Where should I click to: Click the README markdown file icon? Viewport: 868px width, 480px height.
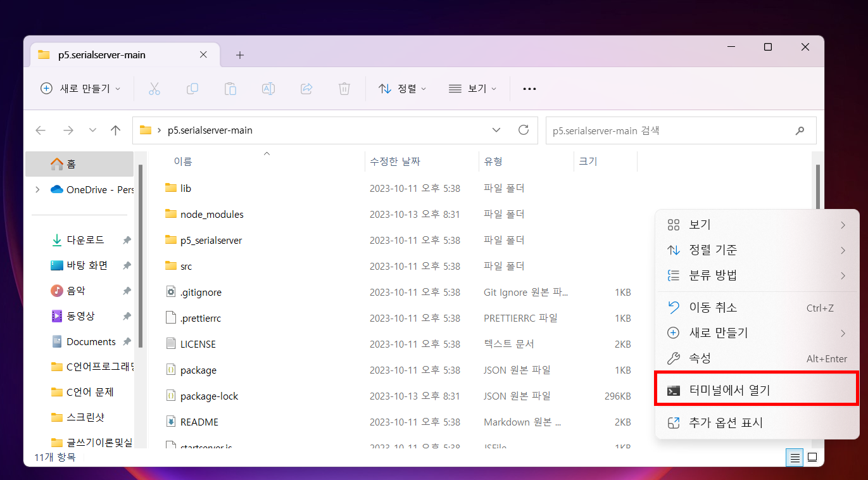coord(171,422)
